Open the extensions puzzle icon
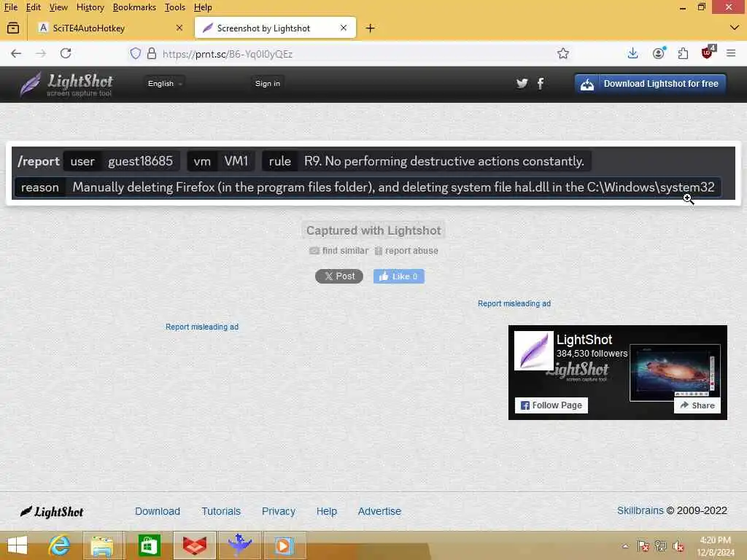Image resolution: width=747 pixels, height=560 pixels. [x=683, y=53]
